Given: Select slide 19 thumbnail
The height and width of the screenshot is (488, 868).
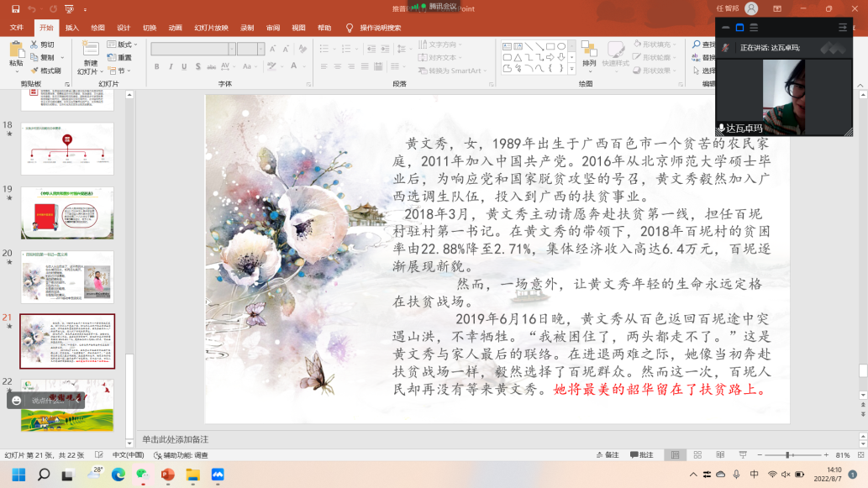Looking at the screenshot, I should [x=66, y=213].
